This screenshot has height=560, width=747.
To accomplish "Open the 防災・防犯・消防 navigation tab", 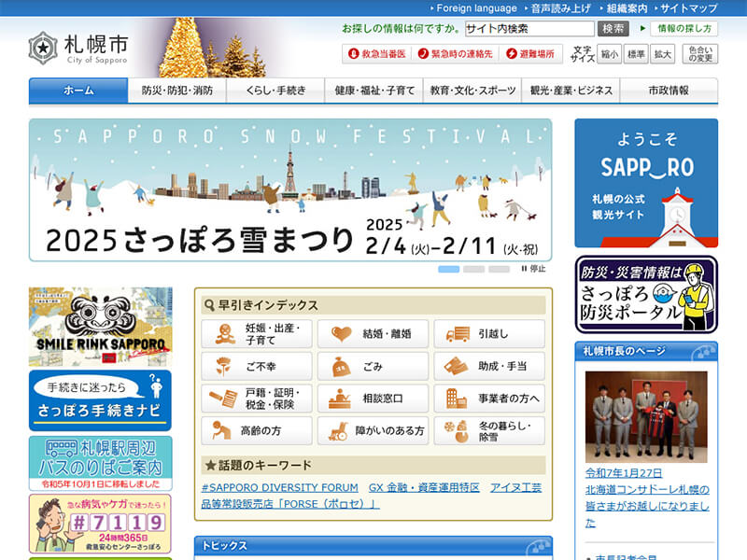I will pyautogui.click(x=176, y=91).
